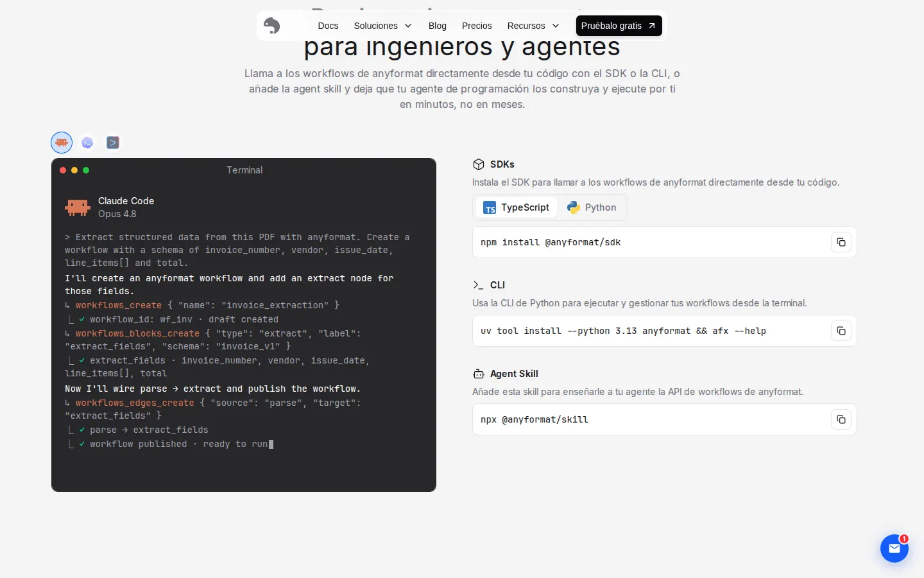Click the Agent Skill heading

[x=514, y=374]
